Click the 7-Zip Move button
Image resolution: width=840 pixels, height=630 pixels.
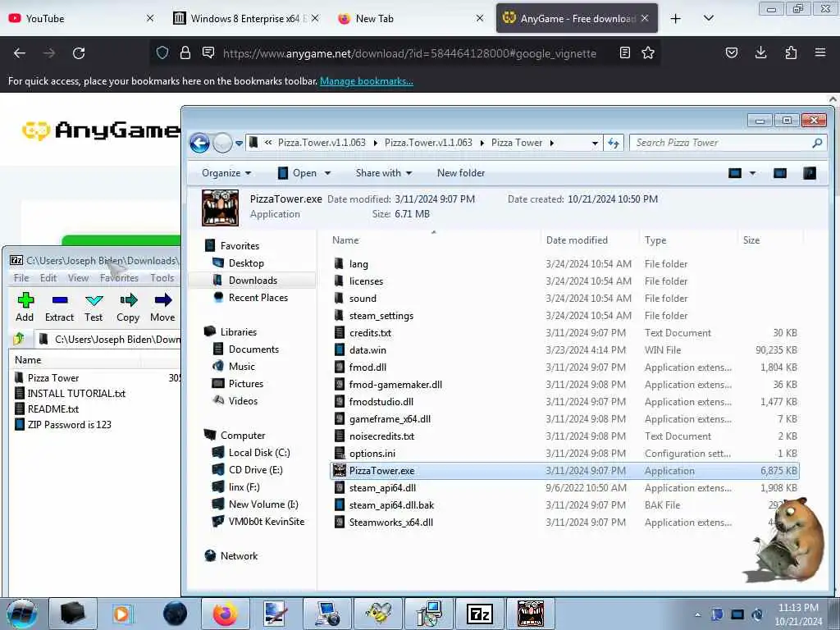(x=163, y=308)
